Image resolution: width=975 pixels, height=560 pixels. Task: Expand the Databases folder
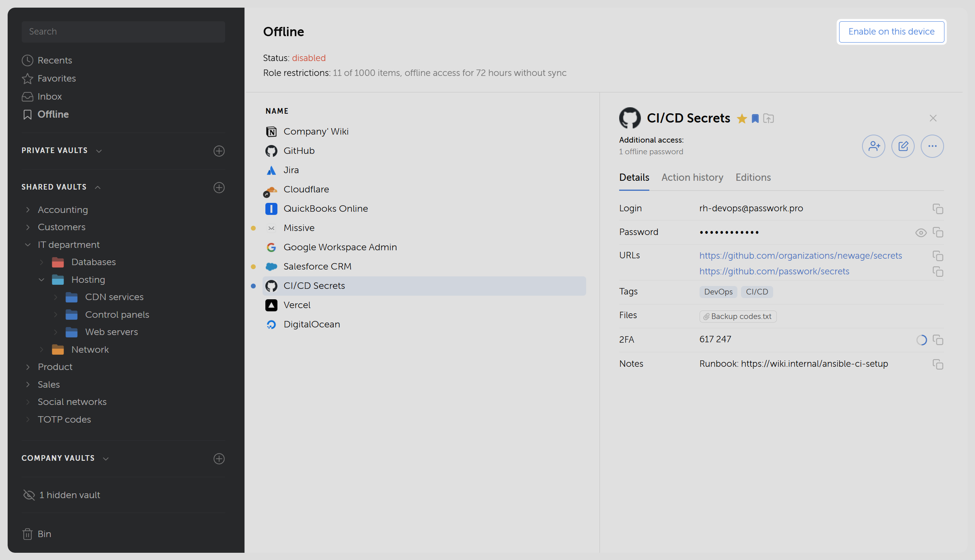(x=41, y=262)
